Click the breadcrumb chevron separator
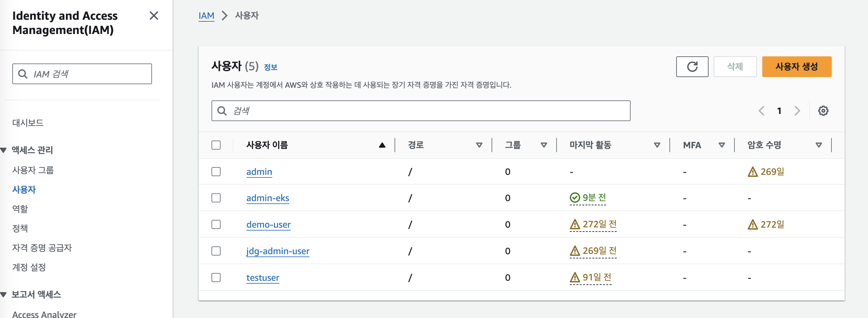868x318 pixels. tap(224, 16)
